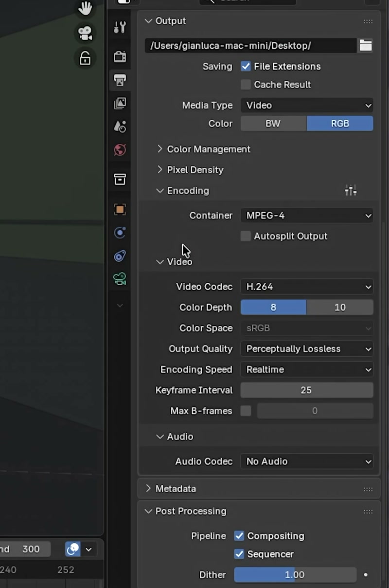
Task: Open the Collection properties tab
Action: coord(120,179)
